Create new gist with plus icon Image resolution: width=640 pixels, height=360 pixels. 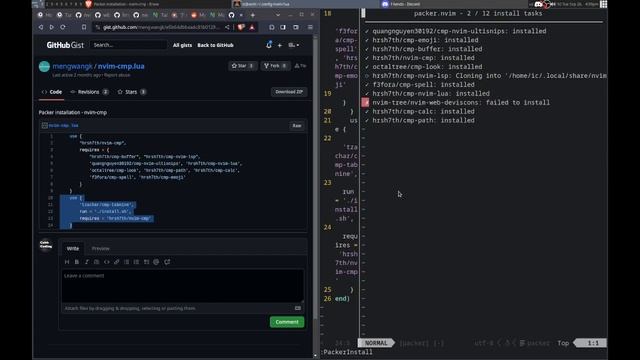(x=280, y=45)
